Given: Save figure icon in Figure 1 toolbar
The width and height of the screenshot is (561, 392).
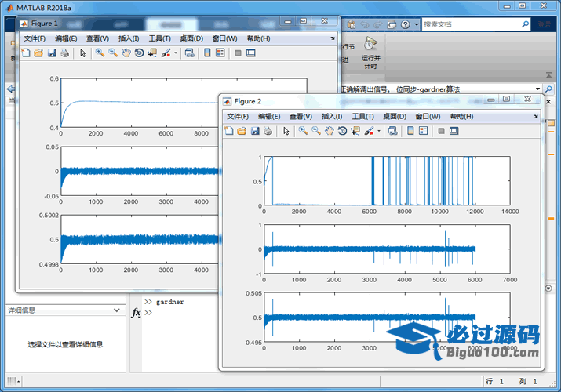Looking at the screenshot, I should (52, 53).
